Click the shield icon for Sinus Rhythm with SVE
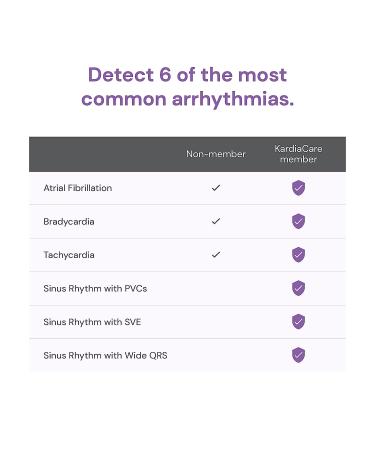This screenshot has width=375, height=450. pos(298,321)
